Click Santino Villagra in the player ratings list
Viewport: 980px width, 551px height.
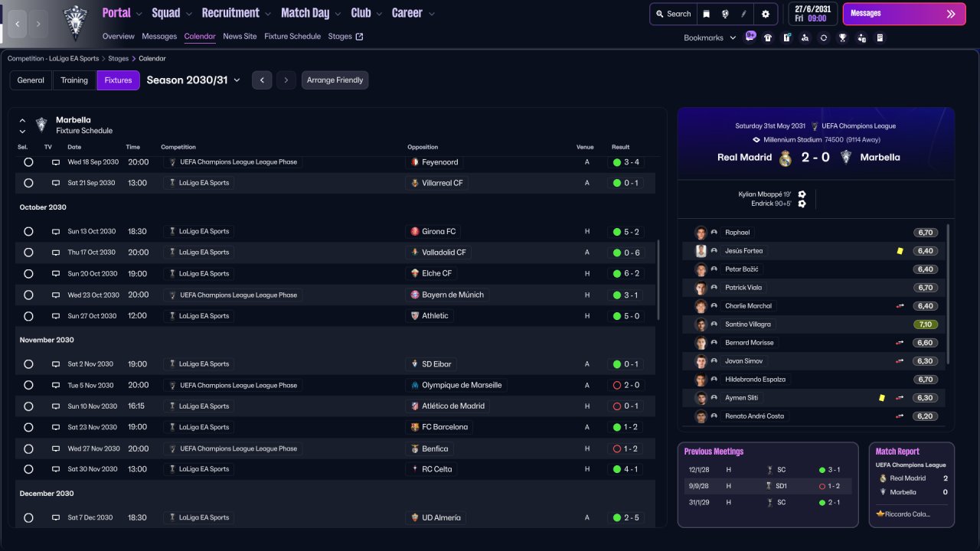pyautogui.click(x=747, y=324)
